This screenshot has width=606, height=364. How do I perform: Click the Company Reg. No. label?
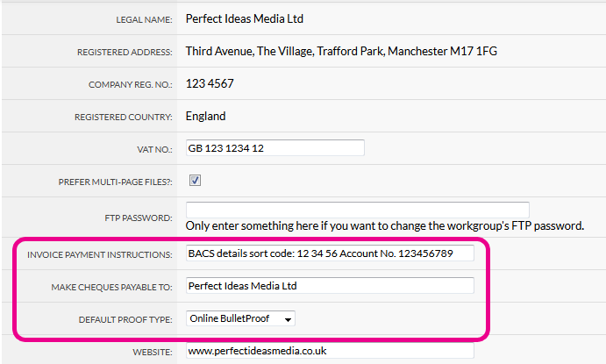coord(131,85)
